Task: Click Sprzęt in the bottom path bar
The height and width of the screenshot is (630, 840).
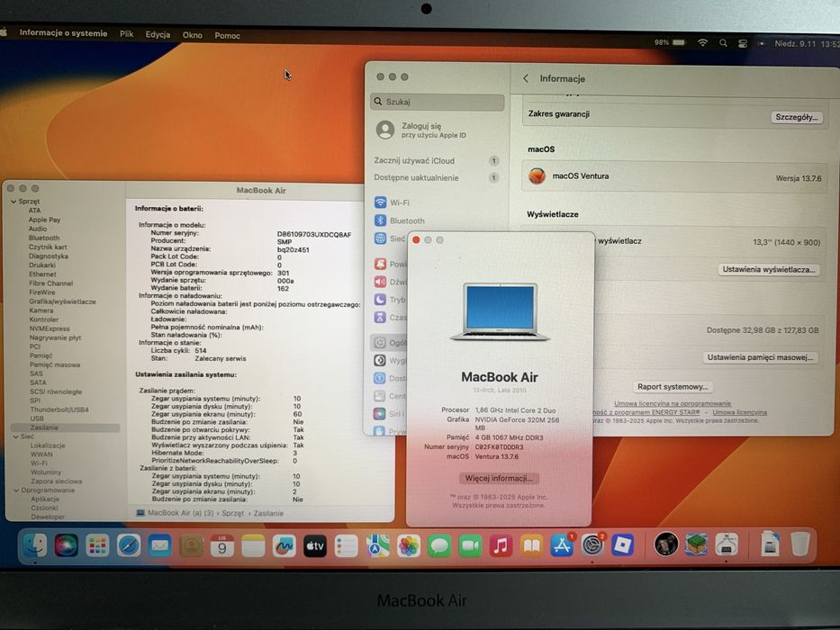Action: (x=232, y=513)
